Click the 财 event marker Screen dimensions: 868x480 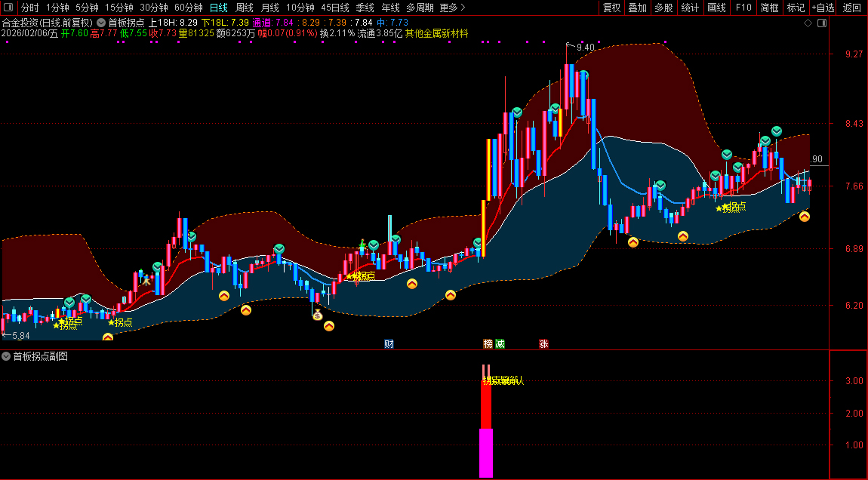389,344
